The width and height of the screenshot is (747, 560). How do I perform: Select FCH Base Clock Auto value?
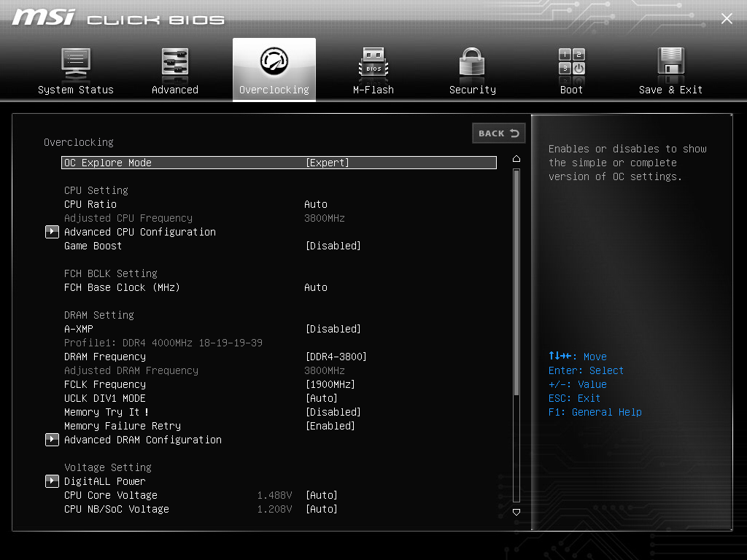[x=316, y=287]
